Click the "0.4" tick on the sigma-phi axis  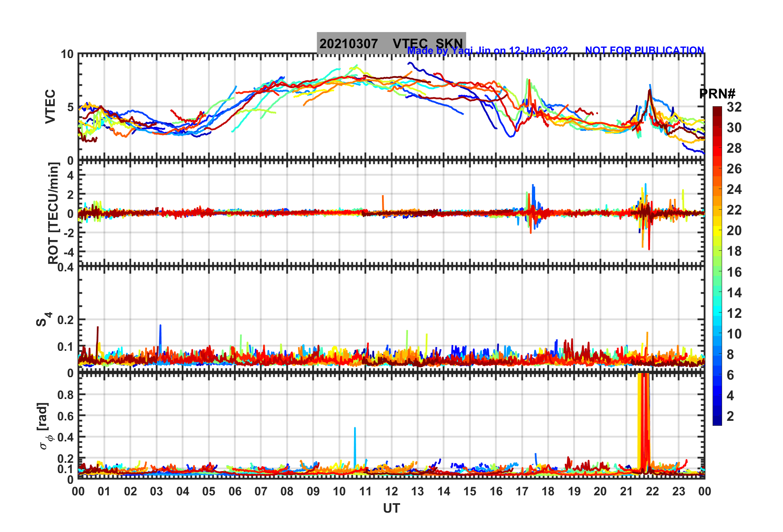coord(66,437)
